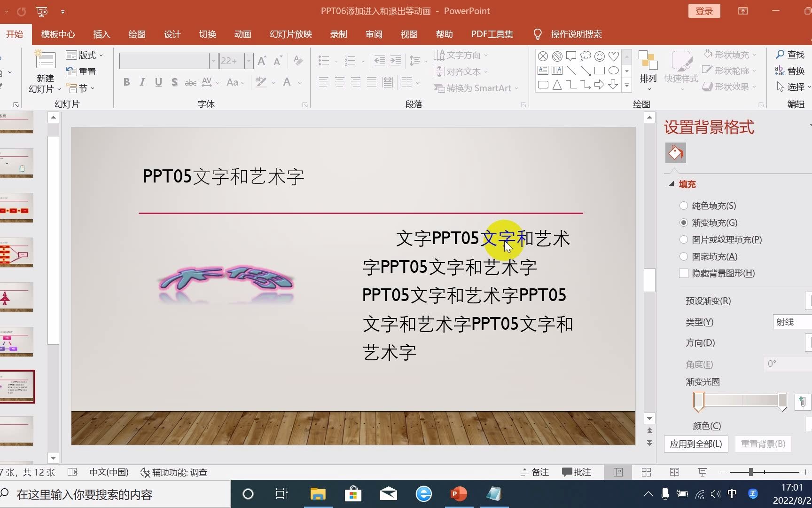Screen dimensions: 812x508
Task: Click 应用到全部 to apply background everywhere
Action: pyautogui.click(x=696, y=444)
